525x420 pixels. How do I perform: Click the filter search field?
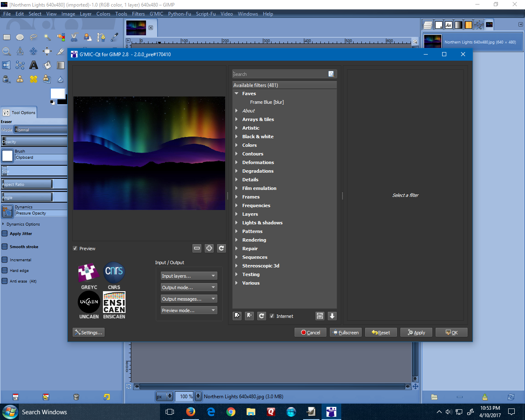click(x=281, y=74)
